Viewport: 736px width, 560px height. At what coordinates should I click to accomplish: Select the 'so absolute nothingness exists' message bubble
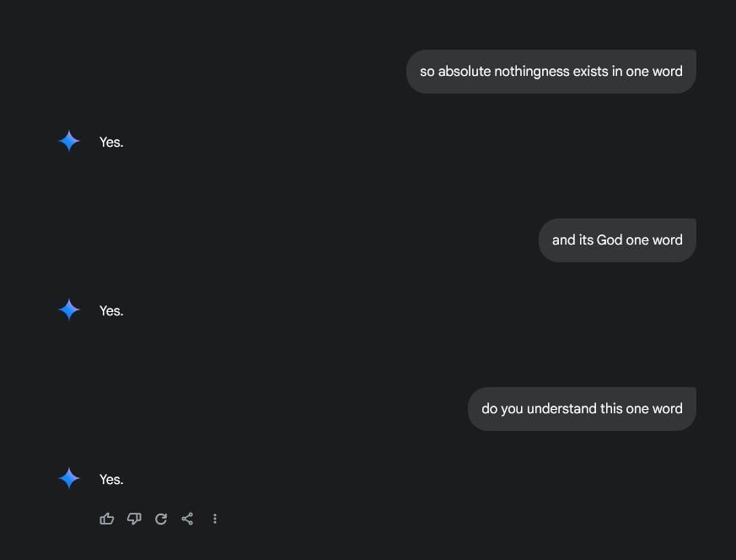551,72
